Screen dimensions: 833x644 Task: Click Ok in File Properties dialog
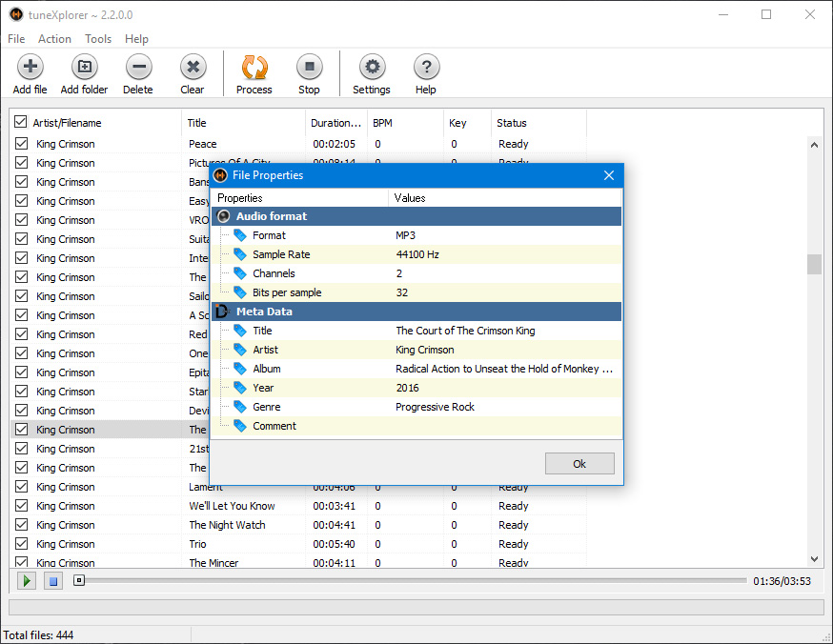pyautogui.click(x=579, y=464)
